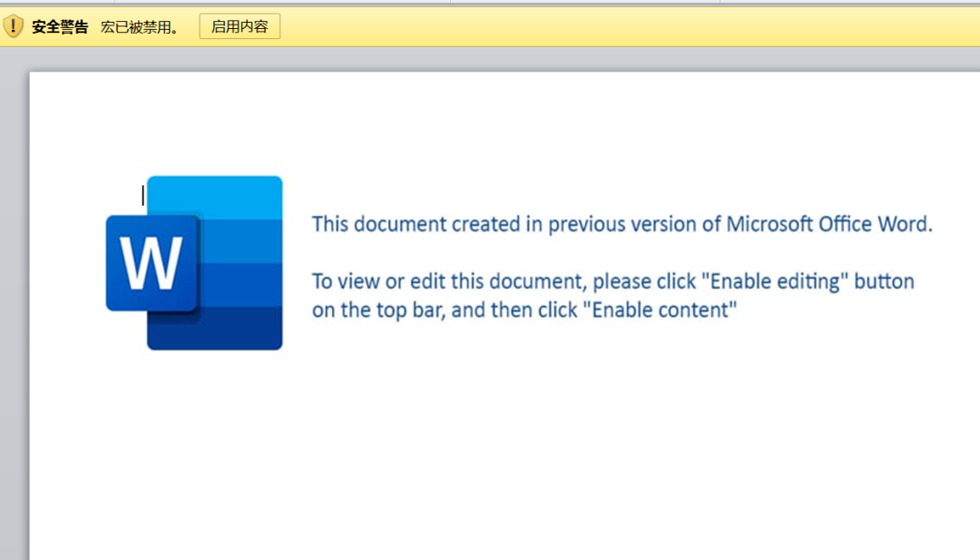Screen dimensions: 980x560
Task: Click the quoted "Enable content" phrase
Action: coord(660,310)
